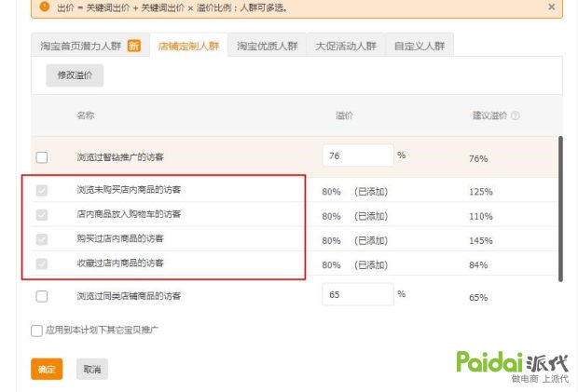The width and height of the screenshot is (578, 392).
Task: Click the 浏览过同类店铺商品的访客 row label
Action: (129, 296)
